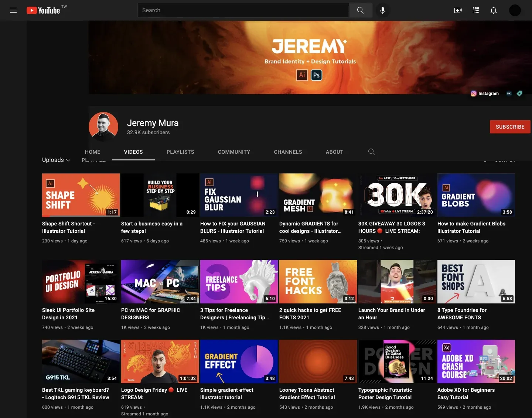The height and width of the screenshot is (418, 532).
Task: Open 'Sleek Ui Portfolio Site Design' title
Action: click(68, 314)
